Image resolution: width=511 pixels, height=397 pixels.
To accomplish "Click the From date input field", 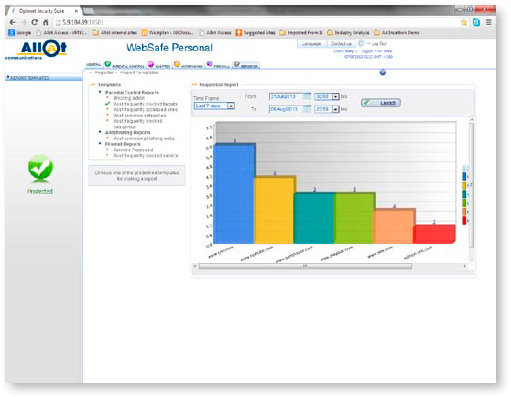I will pos(285,96).
